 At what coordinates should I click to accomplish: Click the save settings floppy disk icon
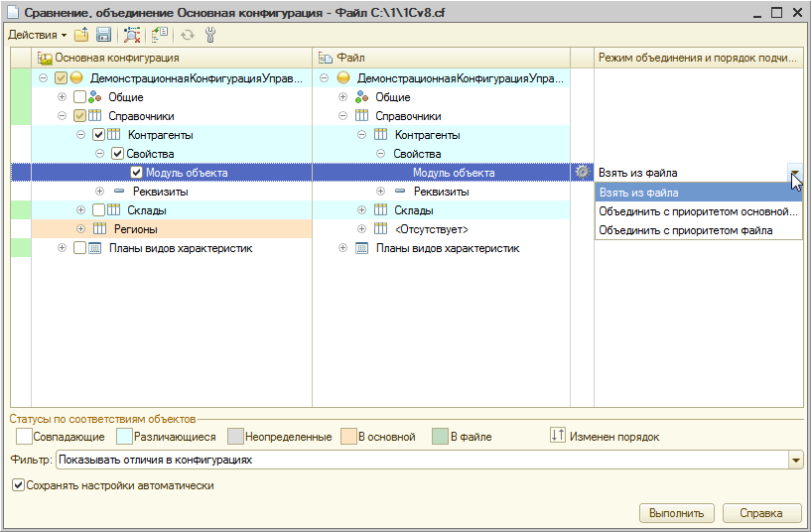coord(103,35)
